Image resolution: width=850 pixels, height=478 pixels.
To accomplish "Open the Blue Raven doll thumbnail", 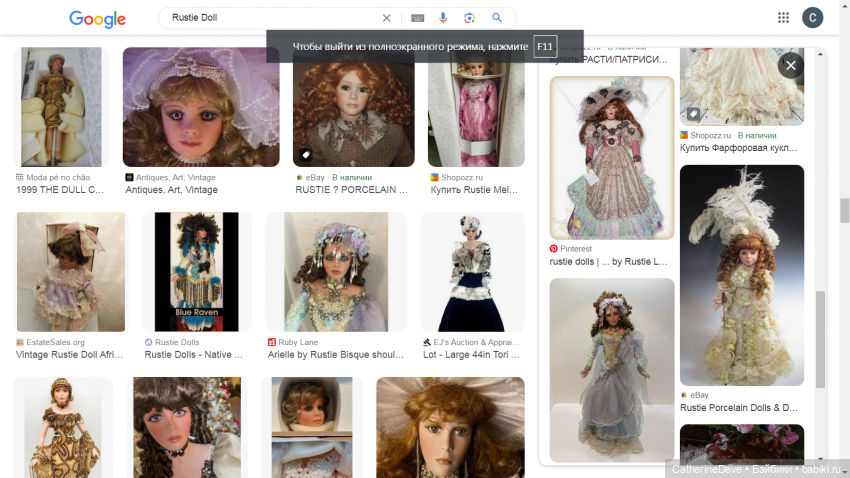I will click(196, 271).
